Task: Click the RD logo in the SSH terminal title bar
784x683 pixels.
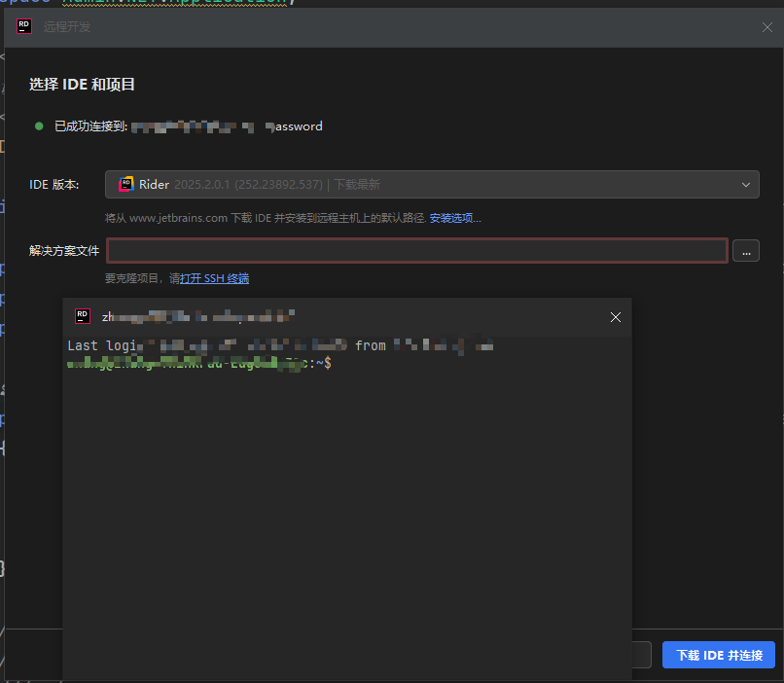Action: 83,317
